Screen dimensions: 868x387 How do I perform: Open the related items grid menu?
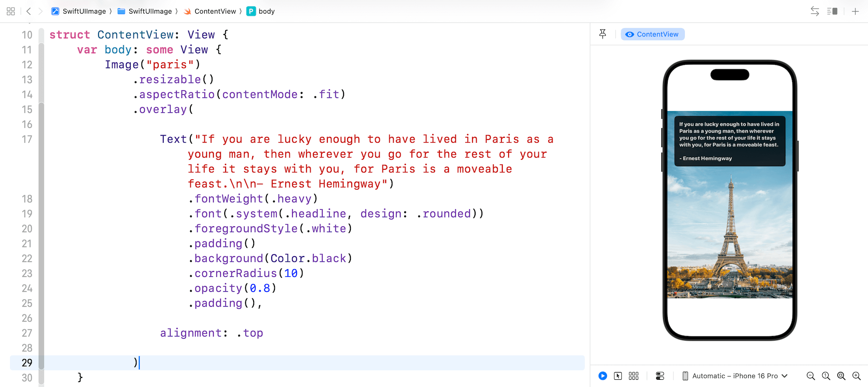(x=11, y=11)
